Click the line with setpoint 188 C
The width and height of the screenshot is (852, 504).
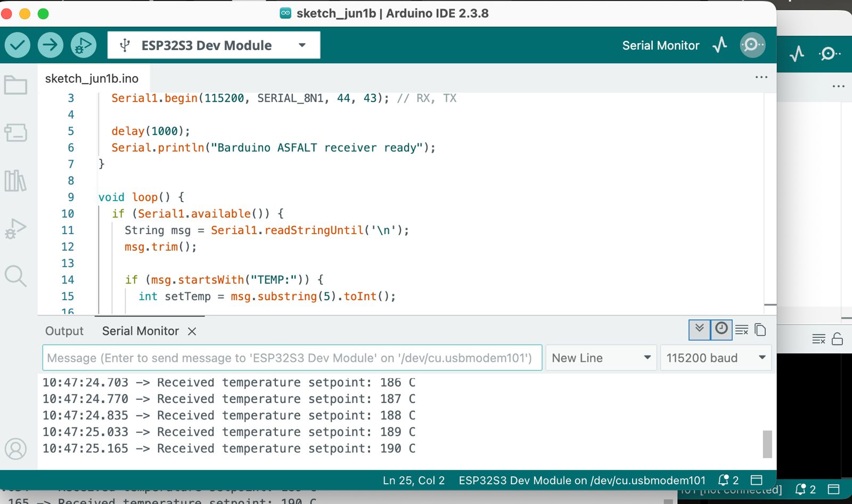(229, 416)
